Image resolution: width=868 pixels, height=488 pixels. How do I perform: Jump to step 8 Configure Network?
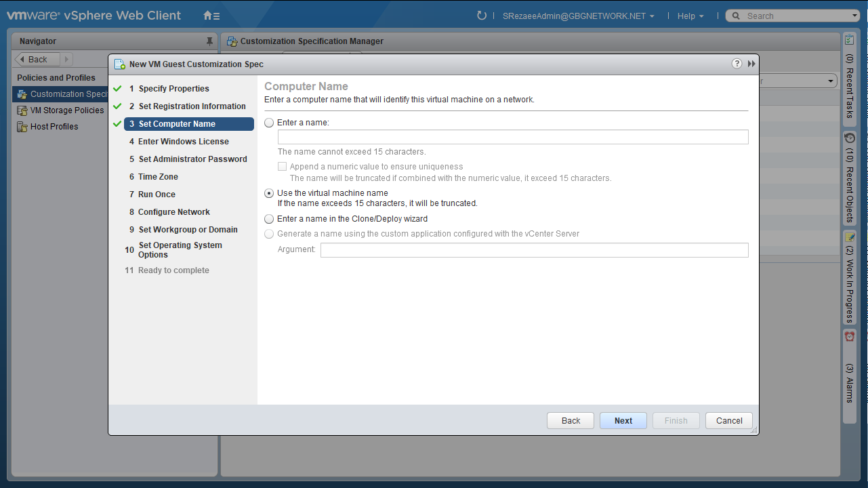point(173,212)
